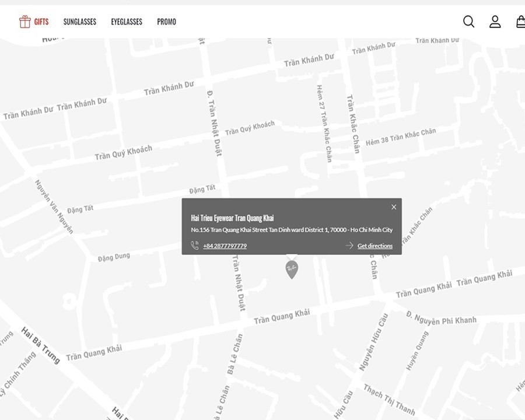Go to the Eyeglasses section
Image resolution: width=525 pixels, height=420 pixels.
(x=127, y=22)
